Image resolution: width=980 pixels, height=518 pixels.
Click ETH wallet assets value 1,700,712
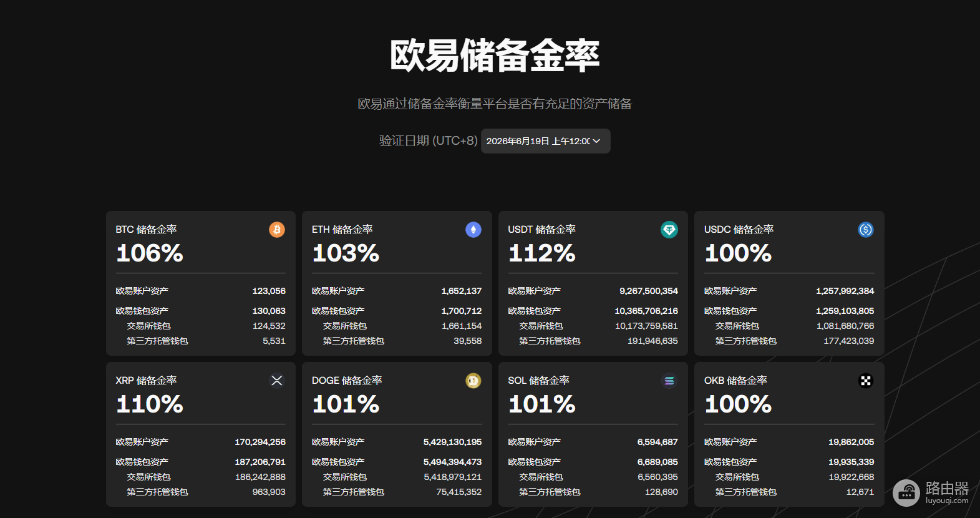[462, 311]
